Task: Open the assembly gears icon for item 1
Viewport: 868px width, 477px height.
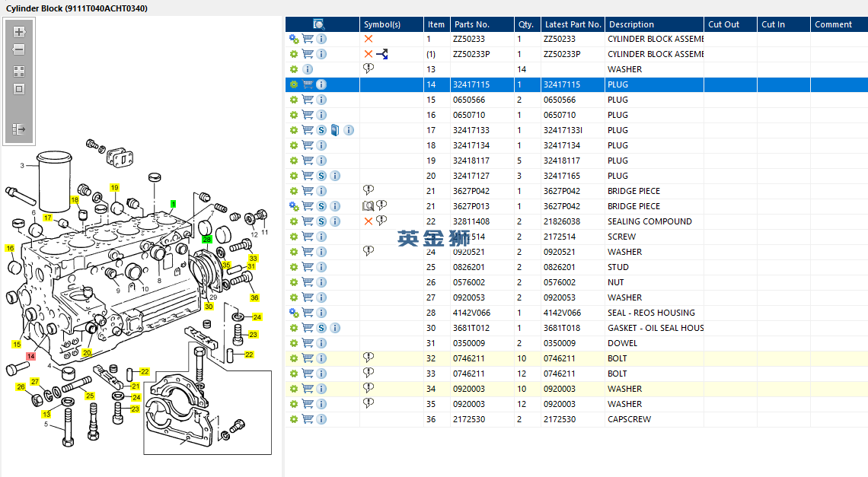Action: point(294,39)
